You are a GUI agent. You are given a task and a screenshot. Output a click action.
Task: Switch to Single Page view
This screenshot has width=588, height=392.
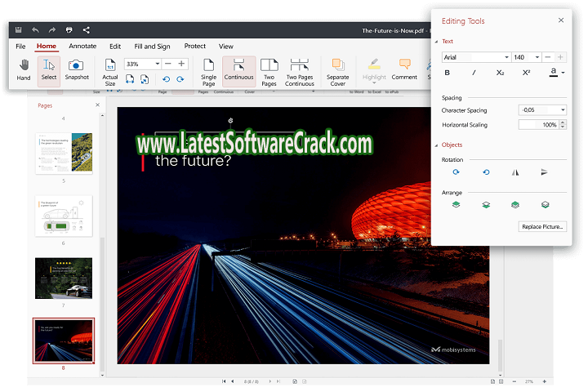[x=208, y=72]
